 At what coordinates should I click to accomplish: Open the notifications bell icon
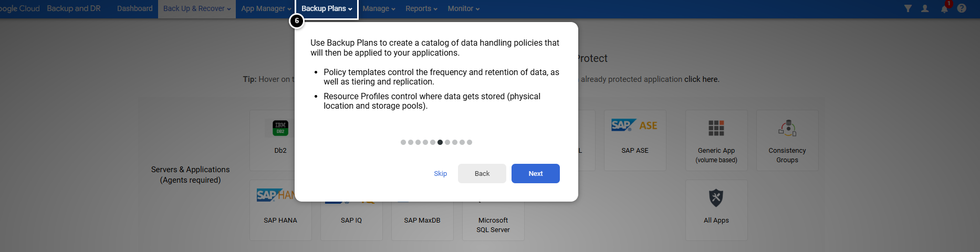(944, 9)
